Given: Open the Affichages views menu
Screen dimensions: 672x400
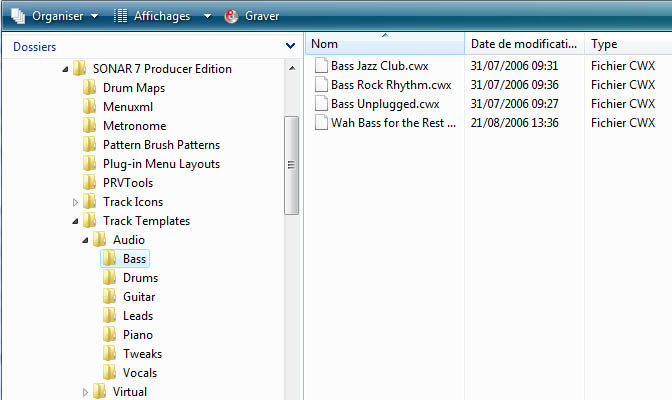Looking at the screenshot, I should coord(162,16).
